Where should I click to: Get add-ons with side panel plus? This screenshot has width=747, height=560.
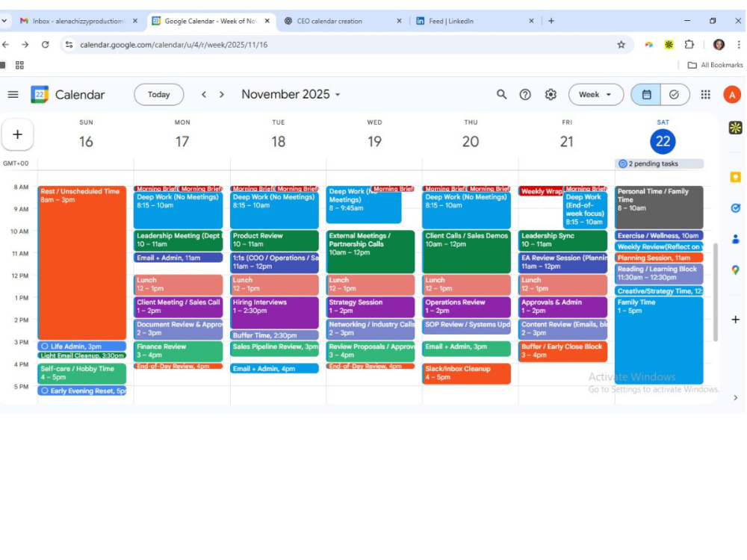[x=735, y=320]
